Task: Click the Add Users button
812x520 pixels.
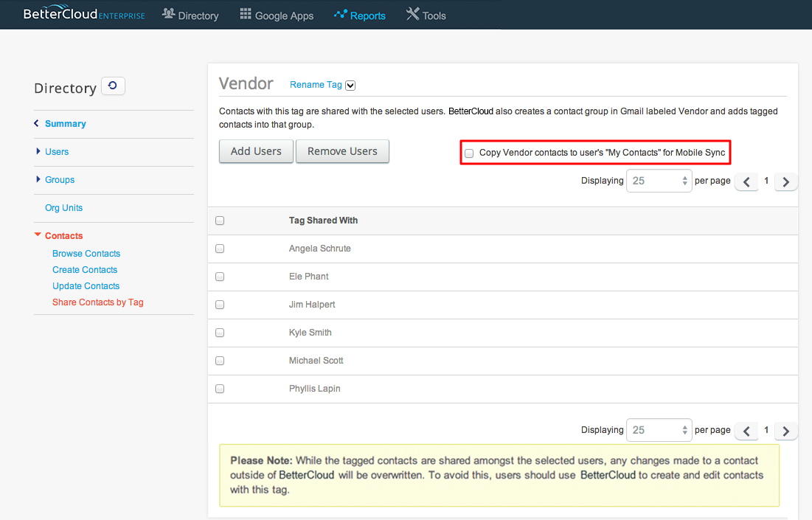Action: coord(257,151)
